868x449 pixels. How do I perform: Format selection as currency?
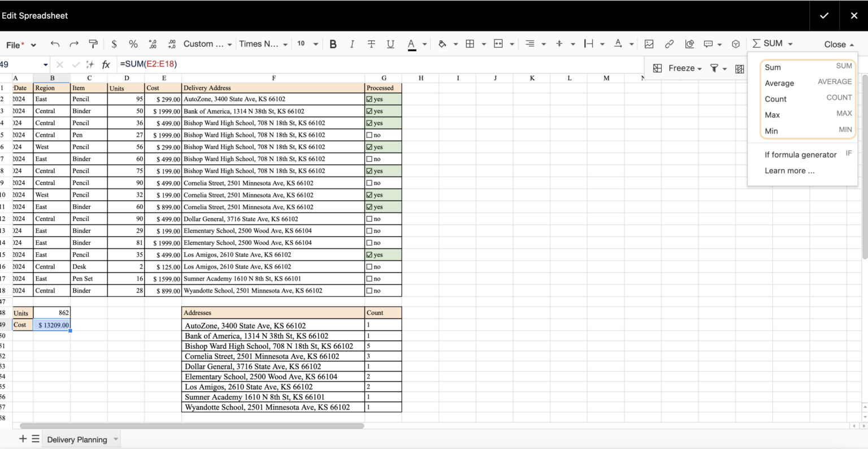coord(114,44)
